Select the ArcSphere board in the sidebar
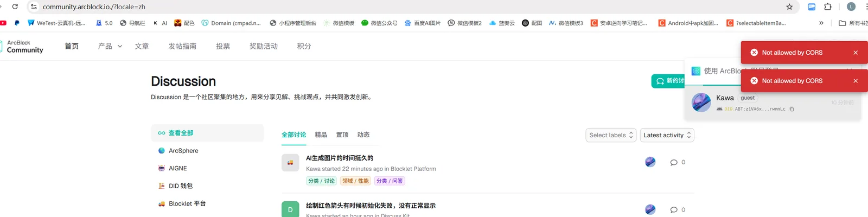The image size is (868, 217). pos(207,151)
